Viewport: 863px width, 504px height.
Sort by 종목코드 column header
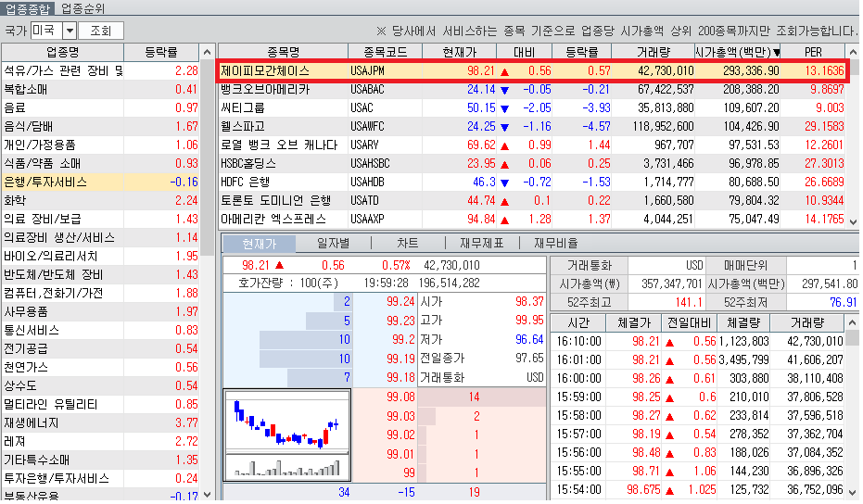click(386, 52)
